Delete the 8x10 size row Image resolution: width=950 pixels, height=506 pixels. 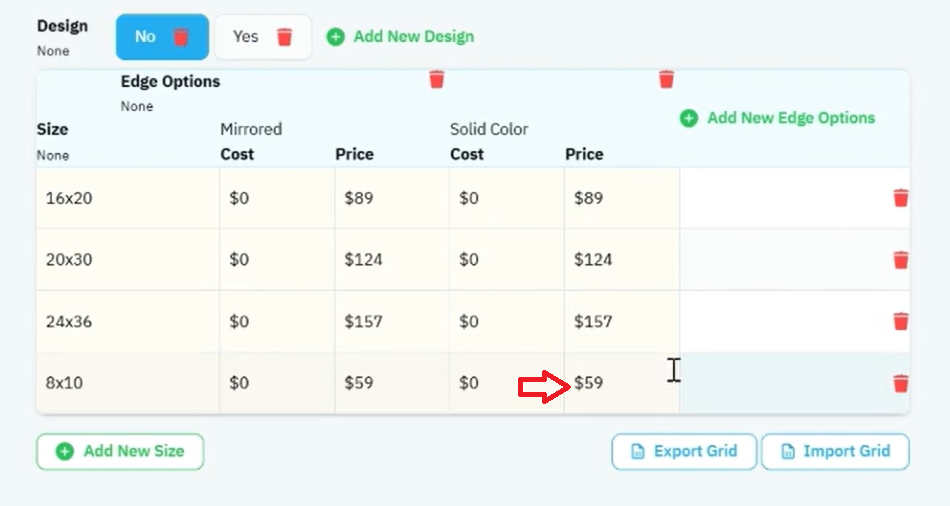900,383
